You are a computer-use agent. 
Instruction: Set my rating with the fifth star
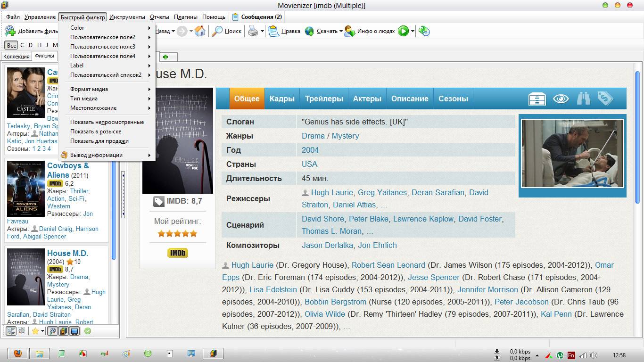click(x=193, y=233)
